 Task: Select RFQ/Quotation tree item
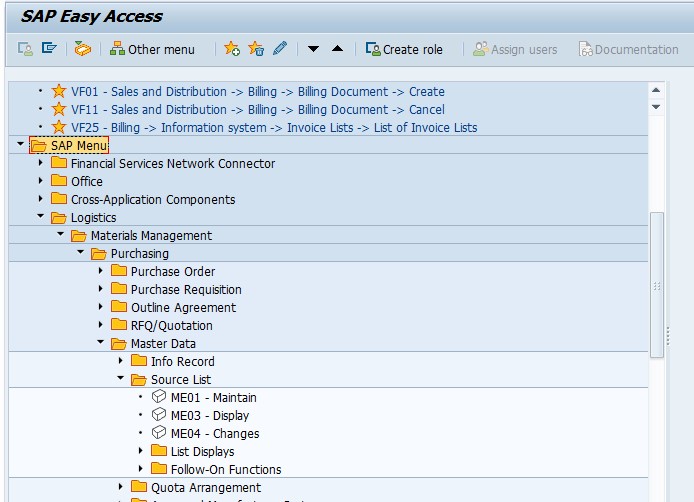tap(172, 326)
